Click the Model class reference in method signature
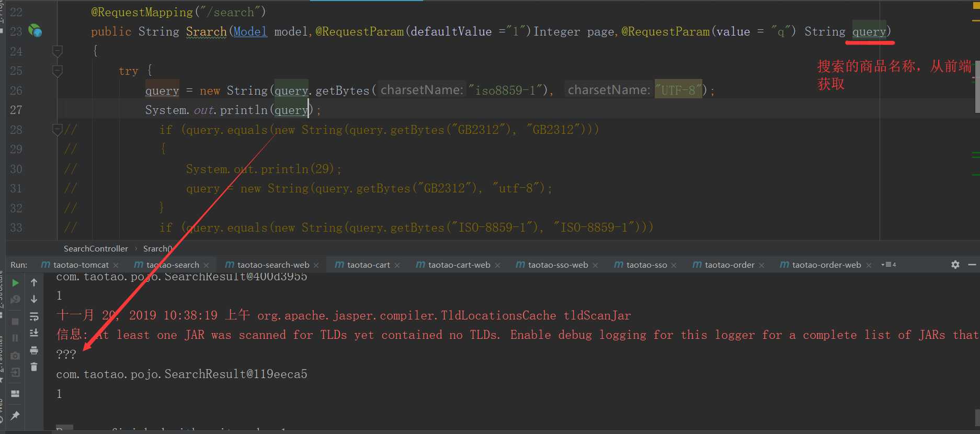This screenshot has width=980, height=434. [x=250, y=31]
